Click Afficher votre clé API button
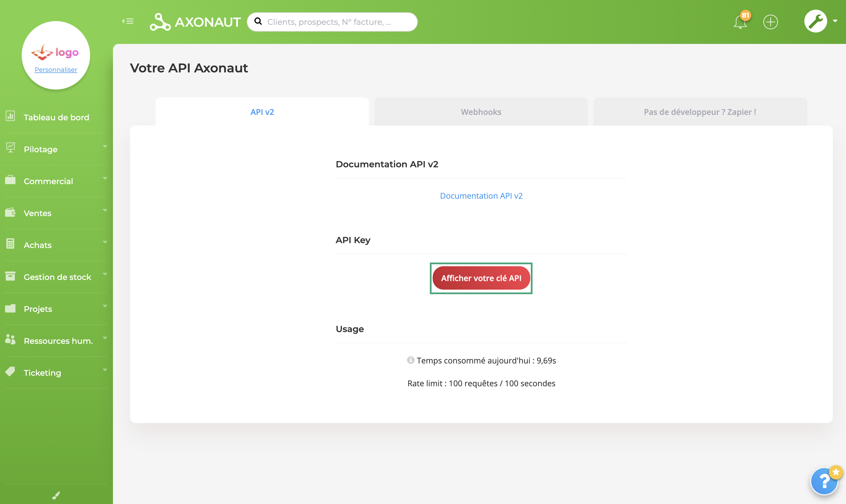Image resolution: width=846 pixels, height=504 pixels. [x=481, y=278]
